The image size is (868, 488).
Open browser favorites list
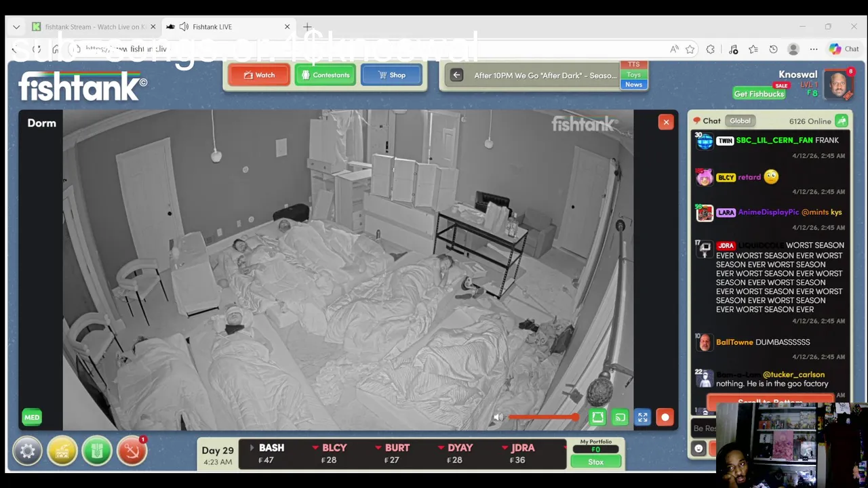click(753, 49)
